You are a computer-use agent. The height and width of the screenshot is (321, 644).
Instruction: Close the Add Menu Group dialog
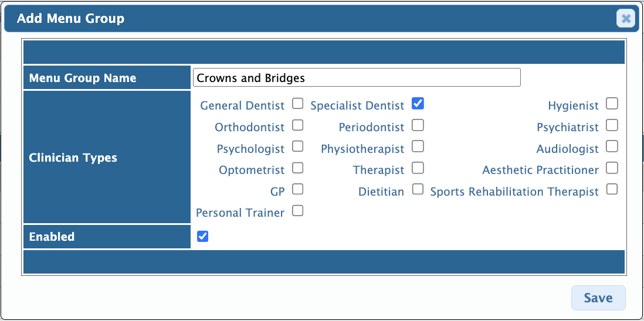625,18
